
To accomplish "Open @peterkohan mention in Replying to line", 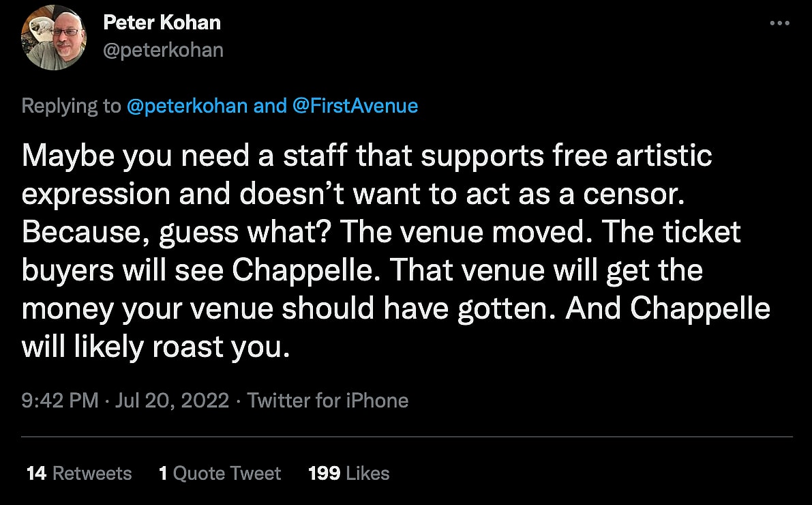I will point(186,106).
